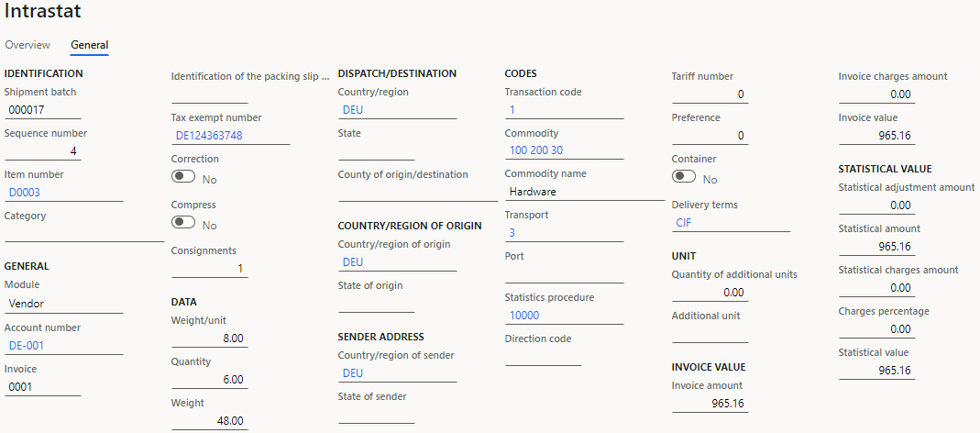980x433 pixels.
Task: Click the CODES section heading
Action: [521, 73]
